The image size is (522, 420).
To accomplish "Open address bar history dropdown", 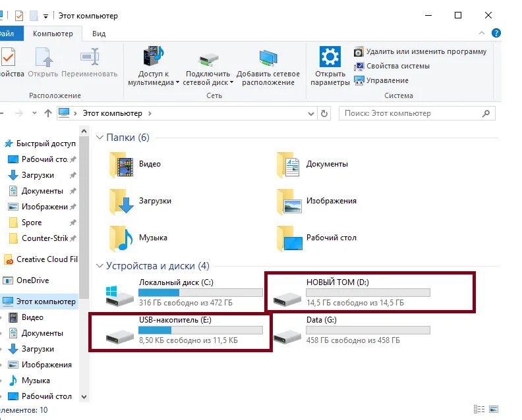I will click(311, 114).
